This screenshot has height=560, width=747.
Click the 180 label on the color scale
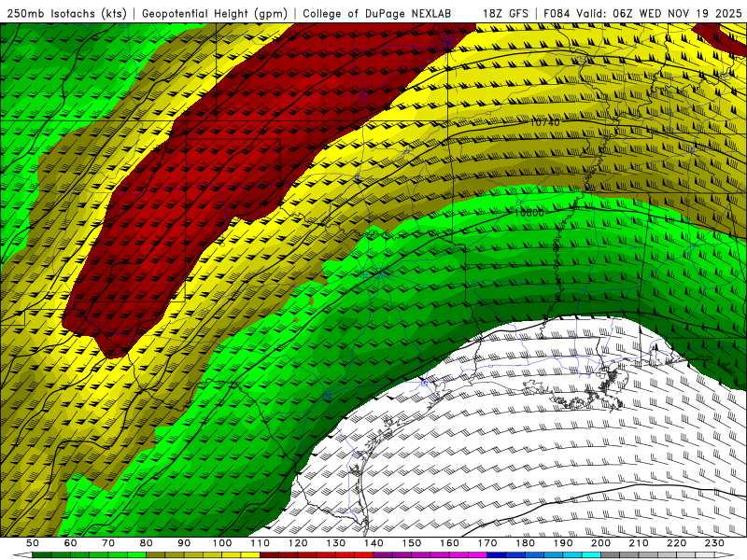tap(525, 543)
